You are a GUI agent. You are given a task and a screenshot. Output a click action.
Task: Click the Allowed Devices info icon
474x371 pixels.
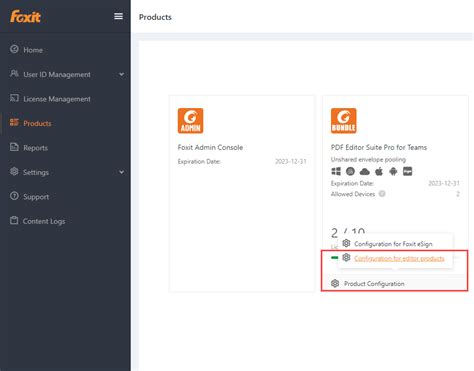tap(382, 194)
